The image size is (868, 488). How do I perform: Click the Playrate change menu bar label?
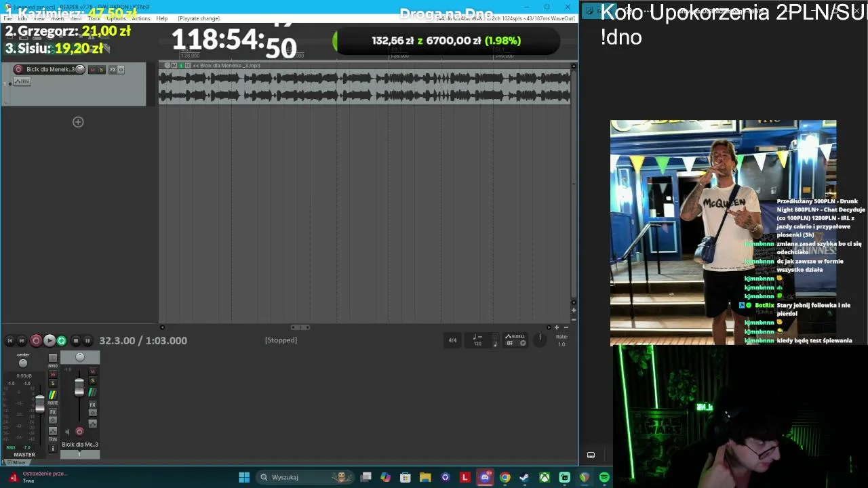coord(199,18)
